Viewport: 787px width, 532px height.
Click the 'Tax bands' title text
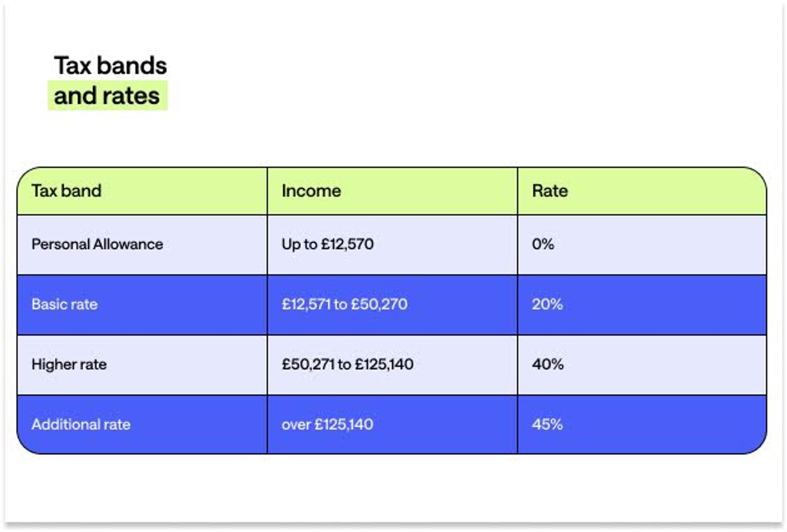pos(110,66)
